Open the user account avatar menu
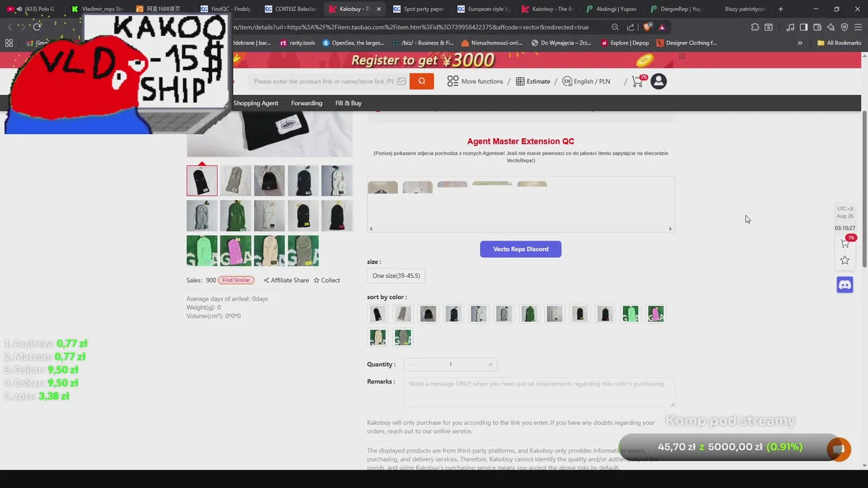 pos(658,81)
